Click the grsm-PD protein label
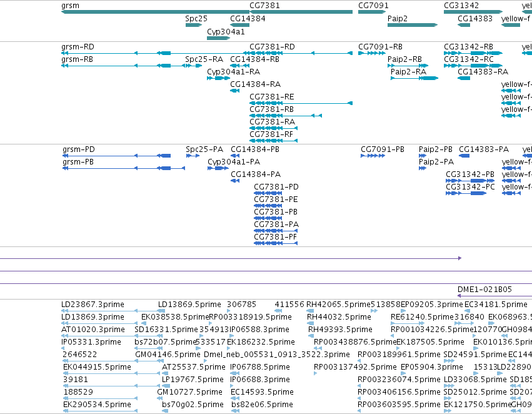 click(79, 149)
